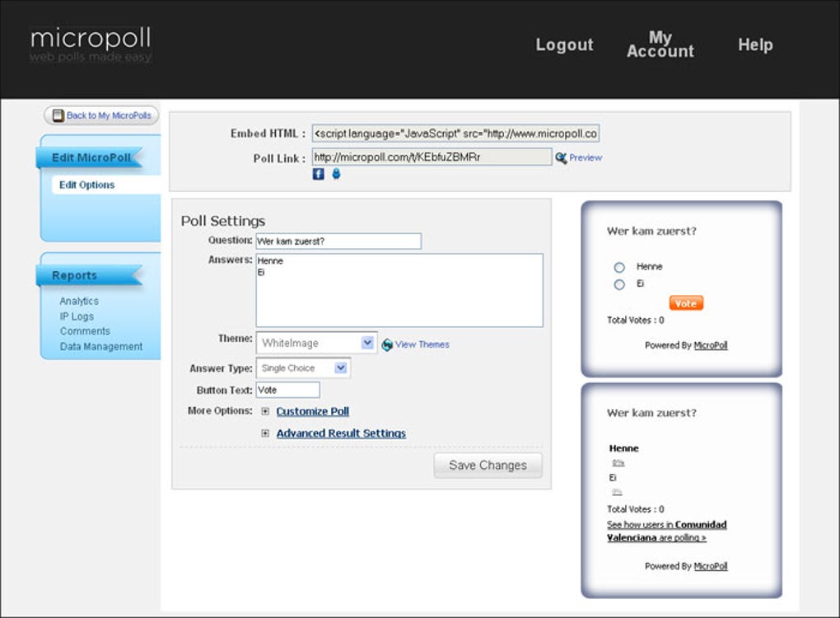Open Help in the header
Image resolution: width=840 pixels, height=618 pixels.
(x=755, y=44)
